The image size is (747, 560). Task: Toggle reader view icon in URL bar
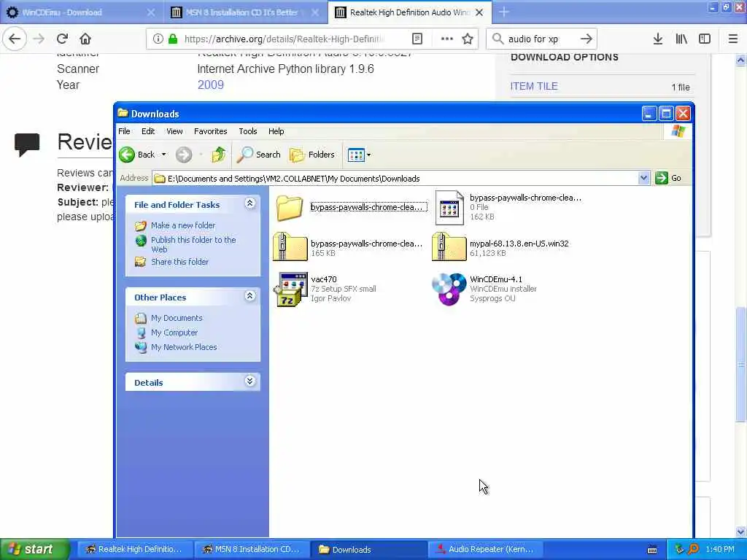coord(417,39)
